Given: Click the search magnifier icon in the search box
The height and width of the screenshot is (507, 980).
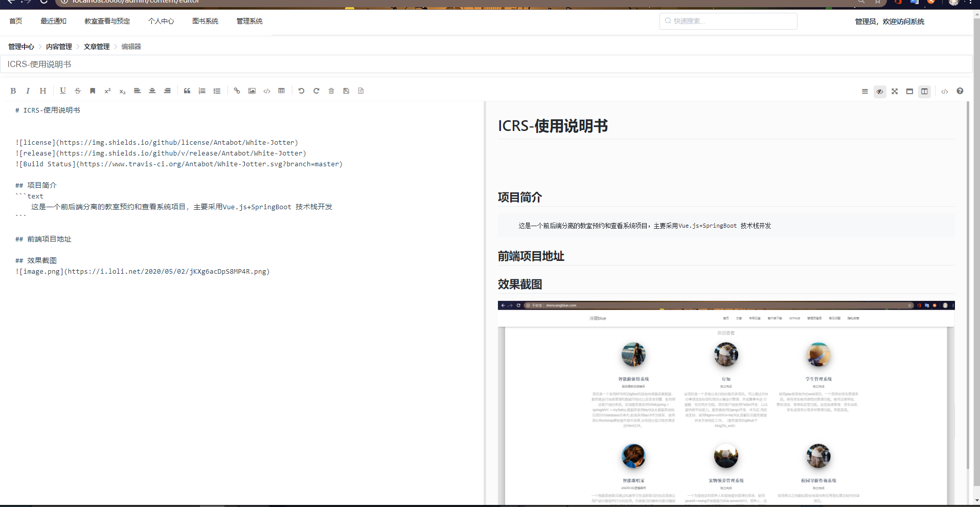Looking at the screenshot, I should pos(668,21).
